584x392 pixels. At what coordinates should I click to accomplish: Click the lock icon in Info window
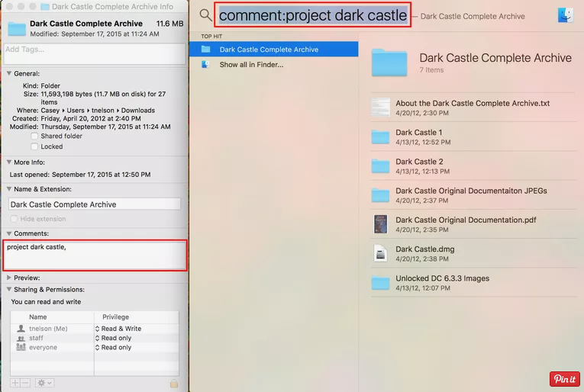pyautogui.click(x=173, y=383)
